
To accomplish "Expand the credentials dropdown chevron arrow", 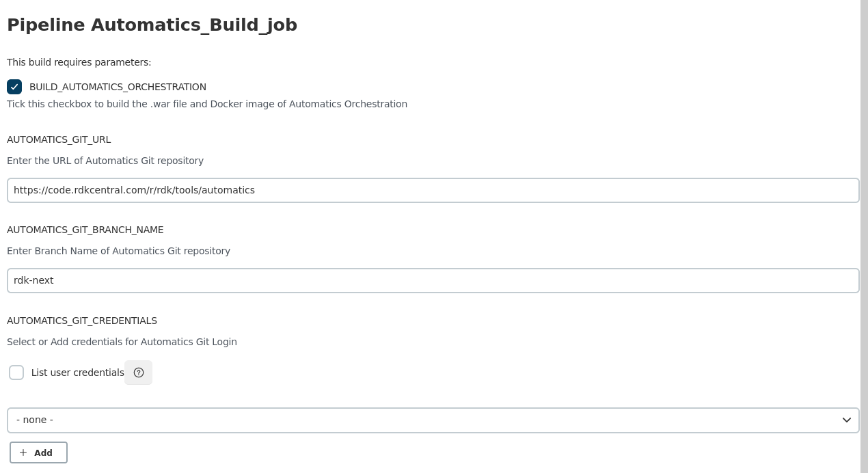I will (846, 420).
